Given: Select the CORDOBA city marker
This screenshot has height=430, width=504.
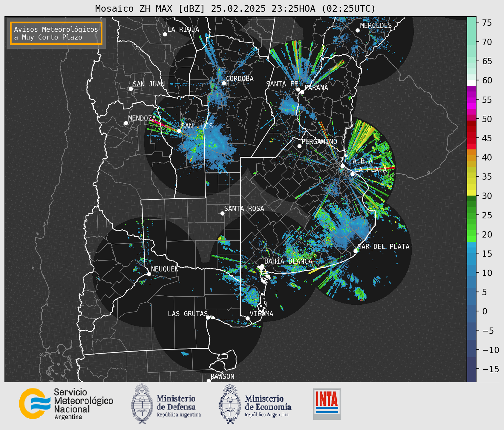Looking at the screenshot, I should point(224,83).
